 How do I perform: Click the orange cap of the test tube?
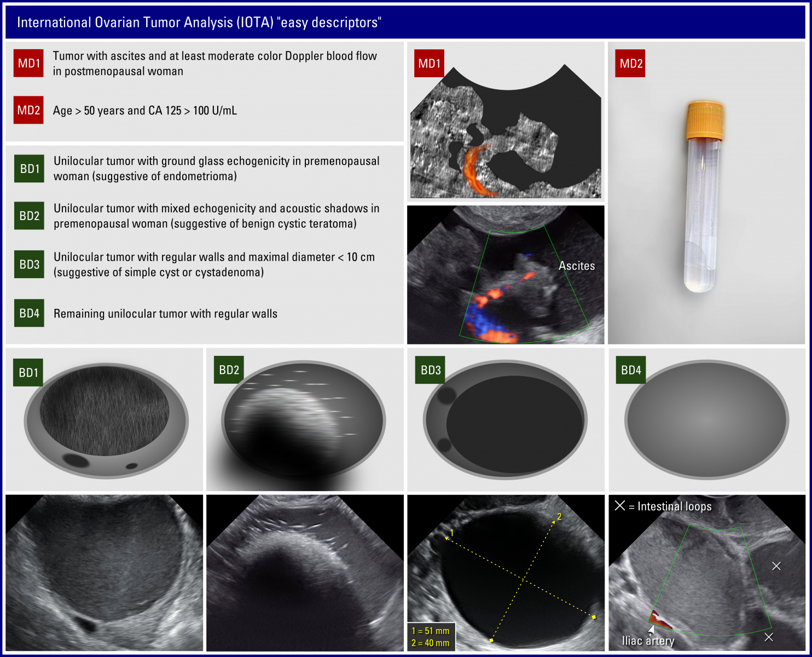(x=706, y=120)
